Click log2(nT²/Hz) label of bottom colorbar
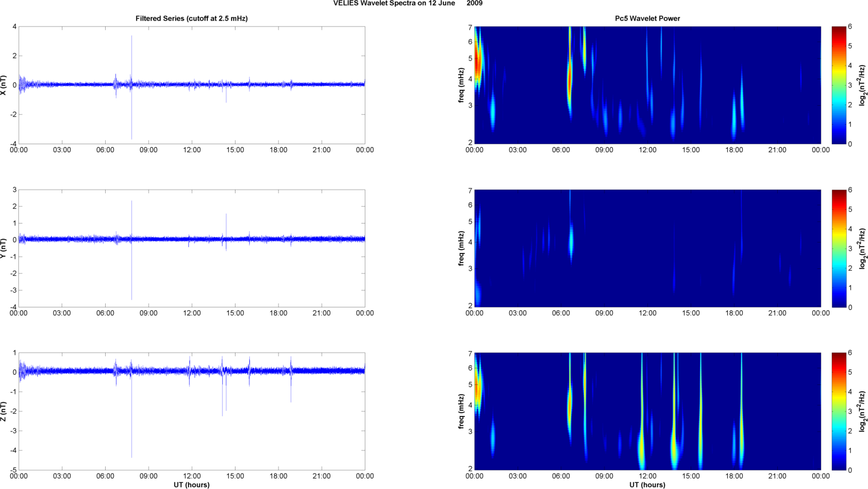This screenshot has height=489, width=868. click(x=862, y=411)
